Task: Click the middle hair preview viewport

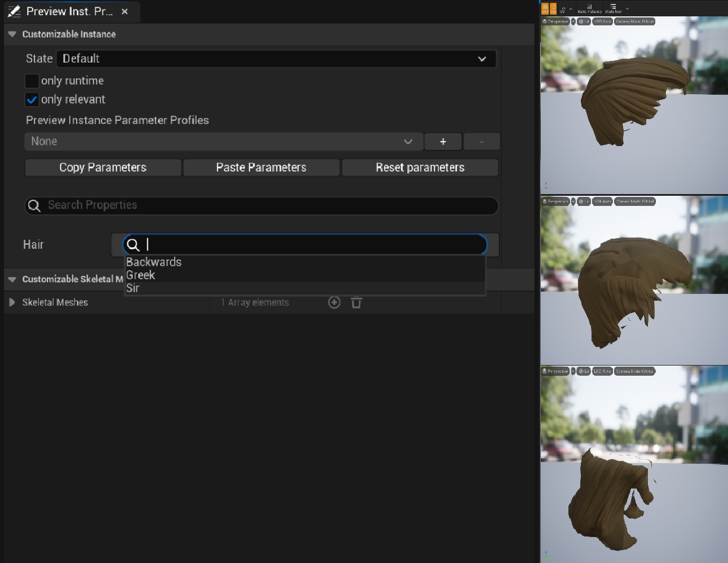Action: click(634, 280)
